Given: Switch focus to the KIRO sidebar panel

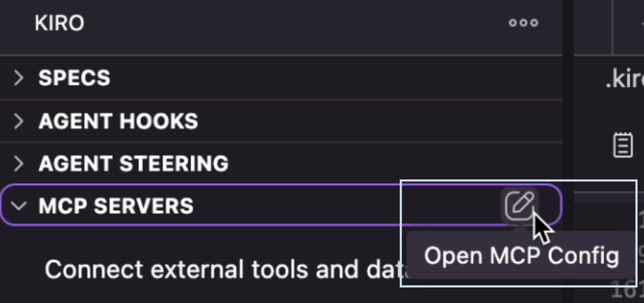Looking at the screenshot, I should [60, 22].
